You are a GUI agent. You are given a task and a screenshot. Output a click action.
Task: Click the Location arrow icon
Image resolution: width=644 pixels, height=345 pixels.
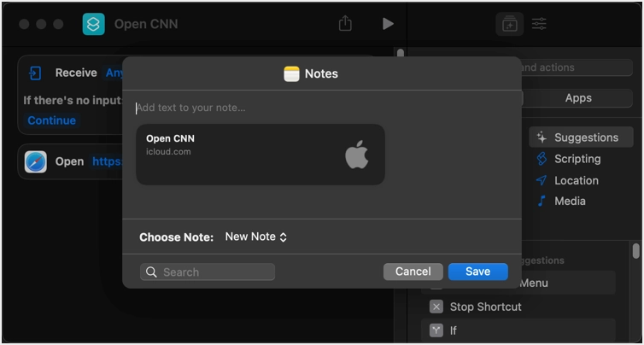click(542, 180)
